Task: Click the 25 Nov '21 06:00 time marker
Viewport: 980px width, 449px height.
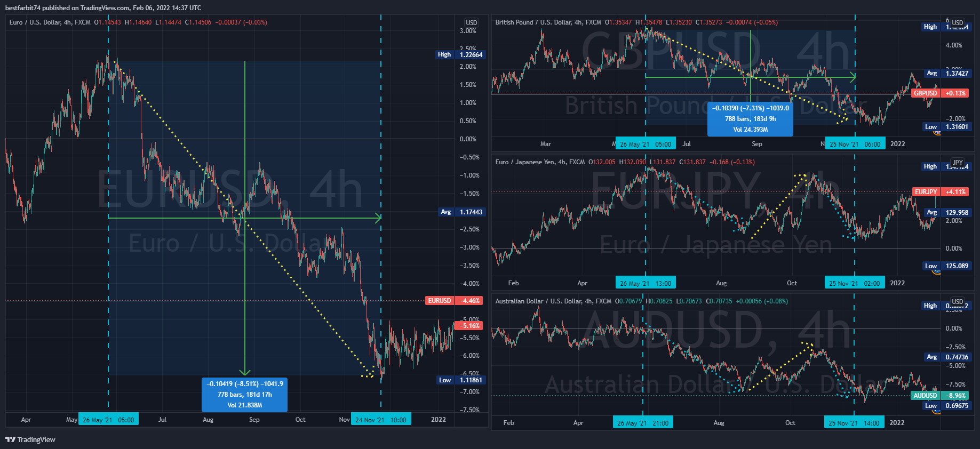Action: pos(855,144)
